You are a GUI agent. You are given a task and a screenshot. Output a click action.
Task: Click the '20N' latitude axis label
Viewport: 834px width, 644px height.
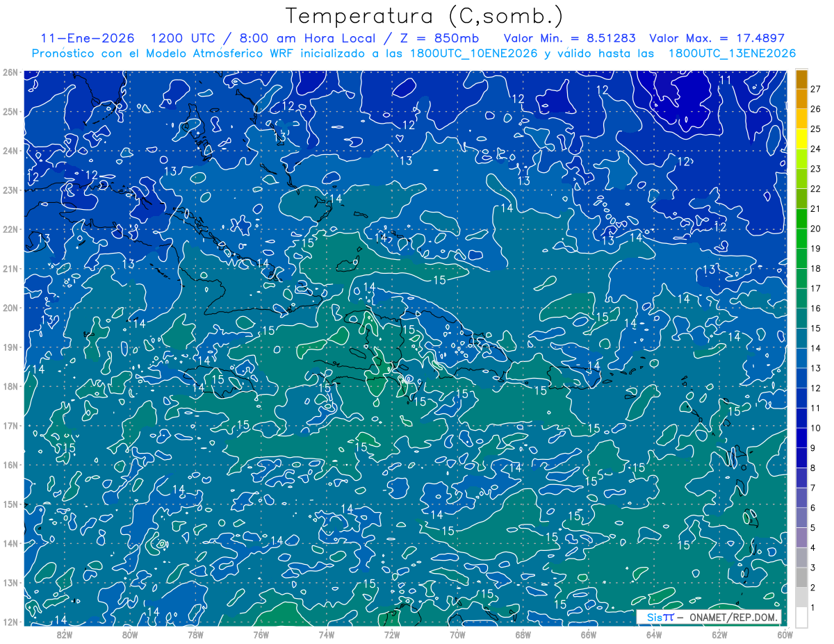pos(10,308)
